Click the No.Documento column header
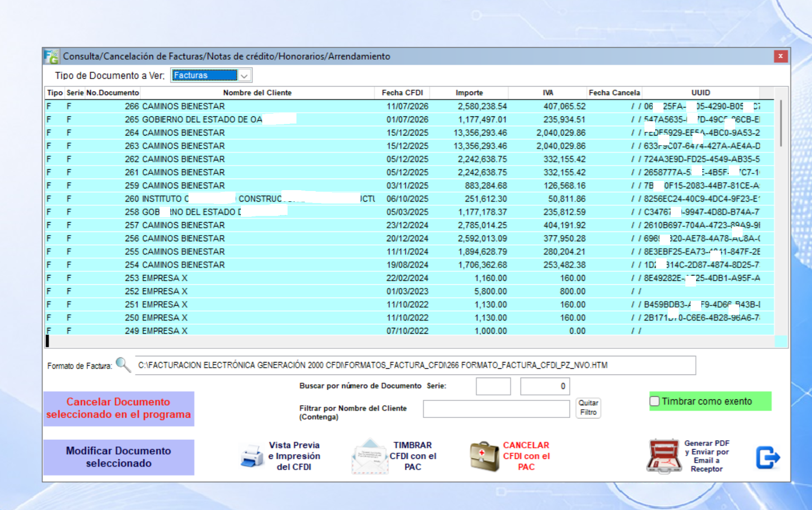The height and width of the screenshot is (510, 812). (112, 92)
